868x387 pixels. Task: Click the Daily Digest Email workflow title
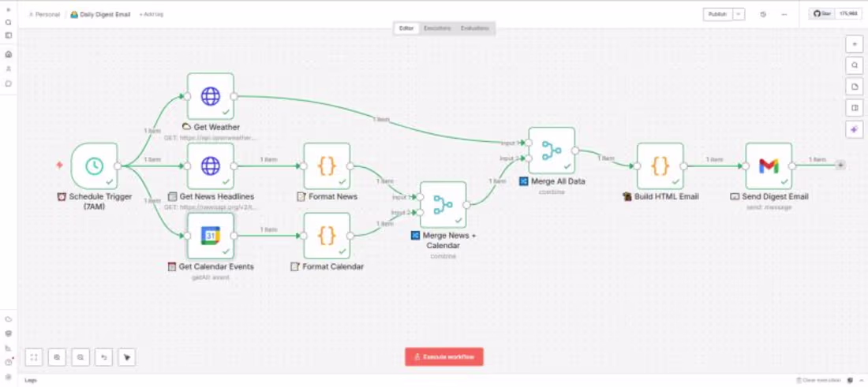[105, 14]
